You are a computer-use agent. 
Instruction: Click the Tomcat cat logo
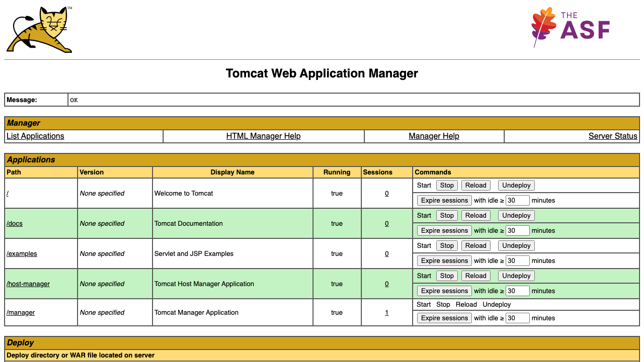(39, 30)
